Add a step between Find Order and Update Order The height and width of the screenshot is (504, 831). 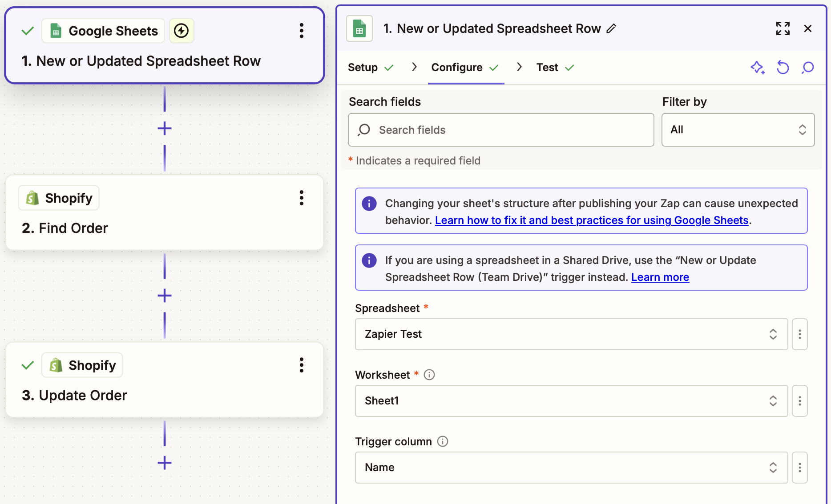tap(165, 296)
